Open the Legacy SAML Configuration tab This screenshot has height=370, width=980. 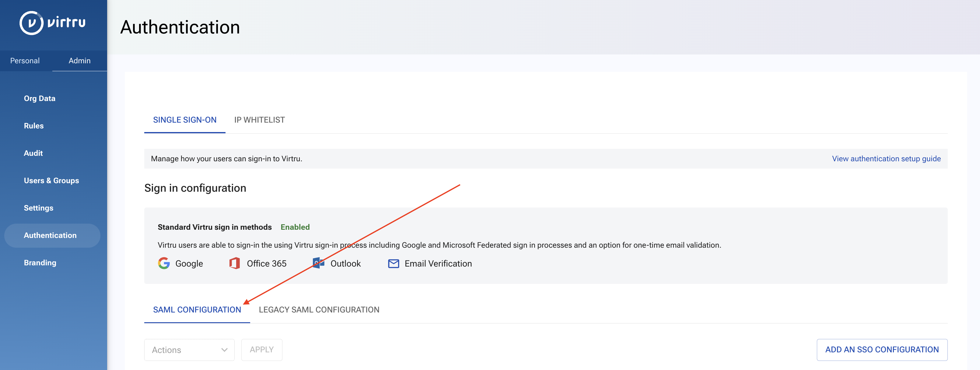319,310
